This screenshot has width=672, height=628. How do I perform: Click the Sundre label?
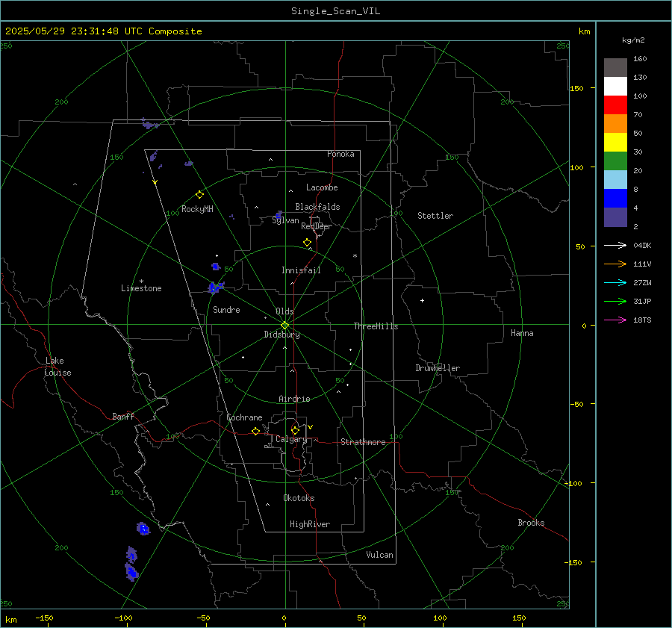tap(226, 310)
